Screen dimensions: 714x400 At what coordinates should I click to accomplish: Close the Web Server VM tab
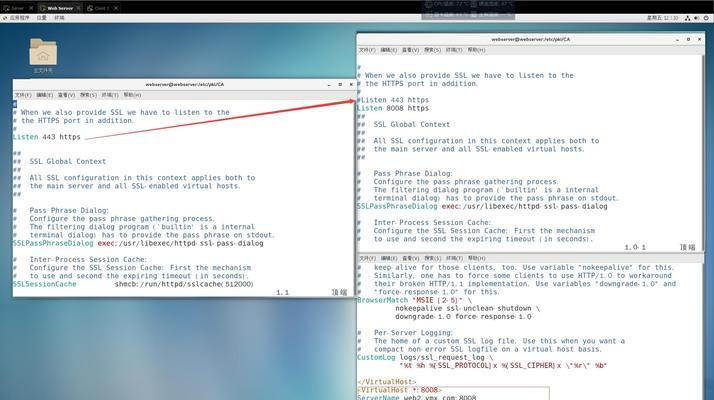[x=78, y=8]
